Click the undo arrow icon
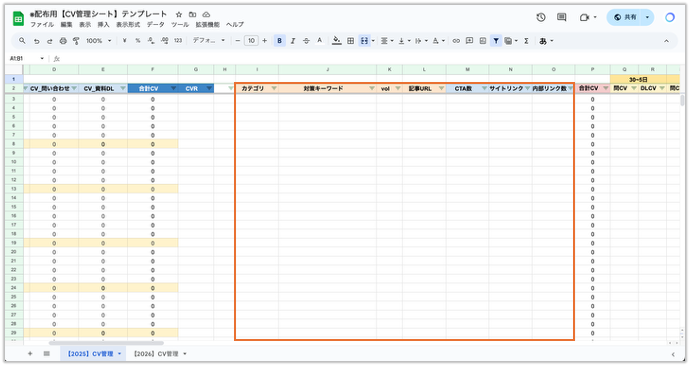This screenshot has height=366, width=690. tap(37, 41)
